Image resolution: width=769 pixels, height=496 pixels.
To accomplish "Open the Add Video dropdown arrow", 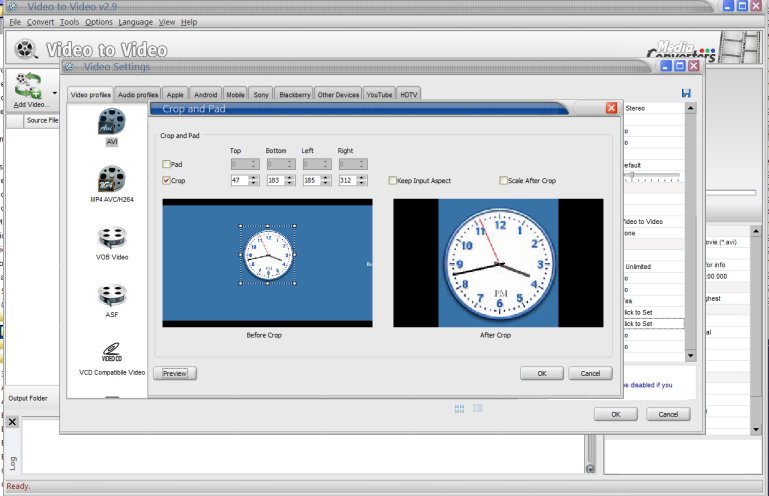I will [54, 93].
